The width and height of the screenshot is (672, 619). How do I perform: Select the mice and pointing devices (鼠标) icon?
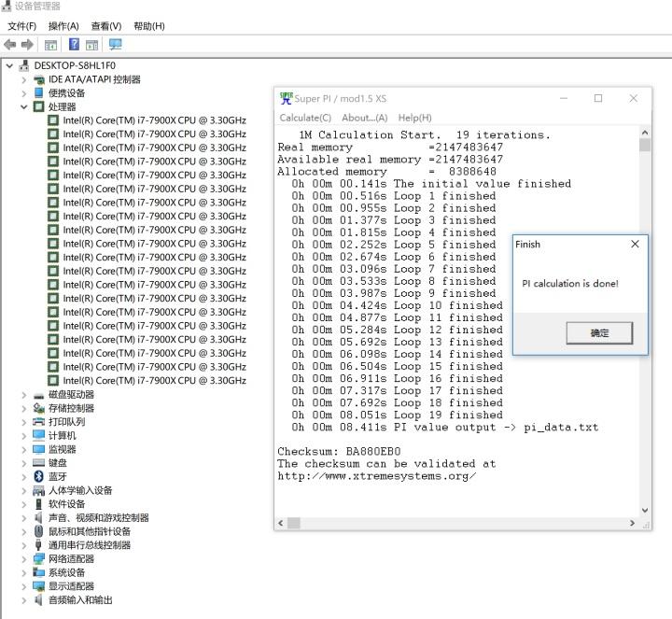(x=38, y=531)
